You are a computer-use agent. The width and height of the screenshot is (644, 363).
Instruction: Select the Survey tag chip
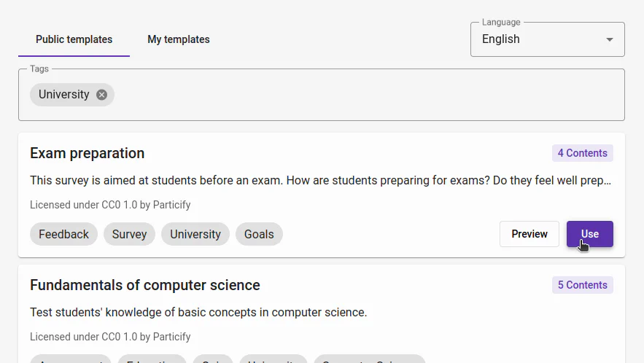(x=129, y=234)
